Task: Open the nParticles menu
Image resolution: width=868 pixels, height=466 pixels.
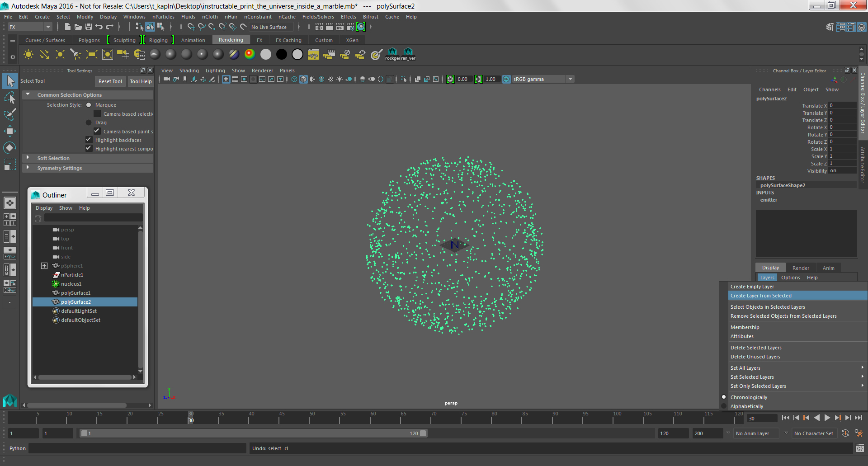Action: (163, 17)
